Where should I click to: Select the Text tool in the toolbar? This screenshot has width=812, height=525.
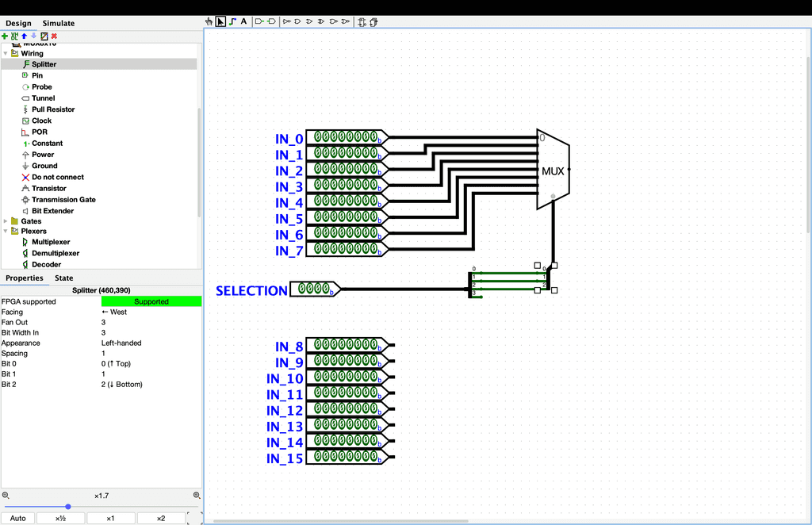[x=243, y=21]
